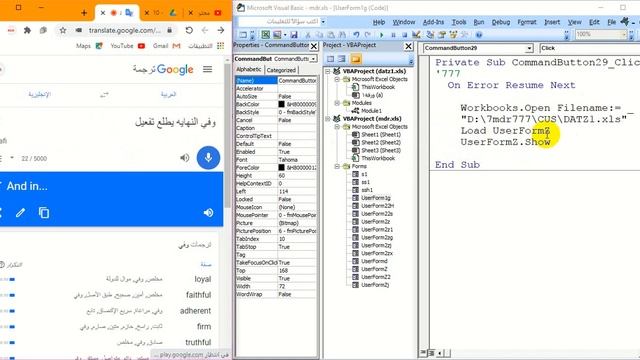
Task: Click the BackColor black swatch
Action: (x=281, y=104)
